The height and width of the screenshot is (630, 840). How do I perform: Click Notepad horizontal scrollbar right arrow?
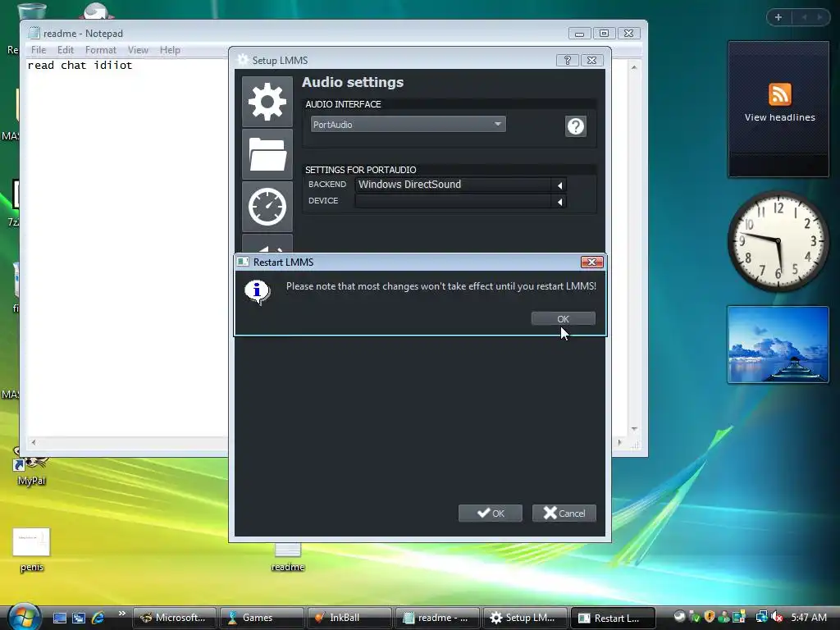(620, 442)
